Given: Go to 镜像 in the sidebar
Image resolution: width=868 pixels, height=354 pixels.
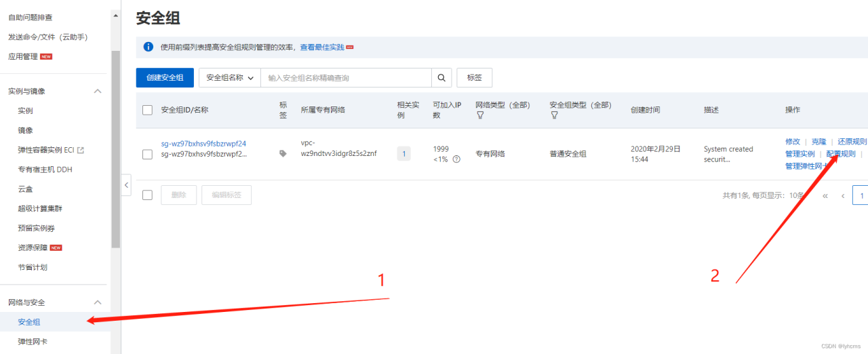Looking at the screenshot, I should click(25, 130).
